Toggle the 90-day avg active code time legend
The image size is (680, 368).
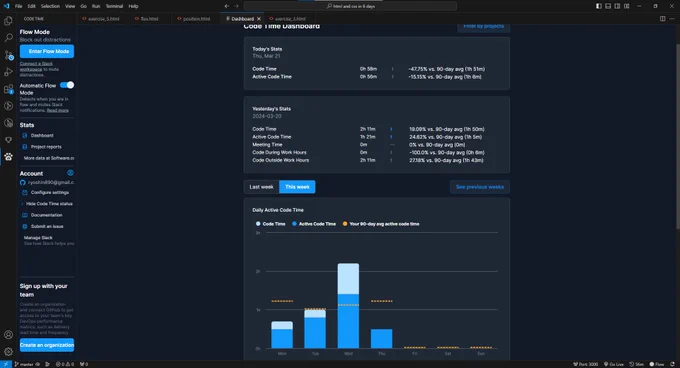(x=381, y=224)
